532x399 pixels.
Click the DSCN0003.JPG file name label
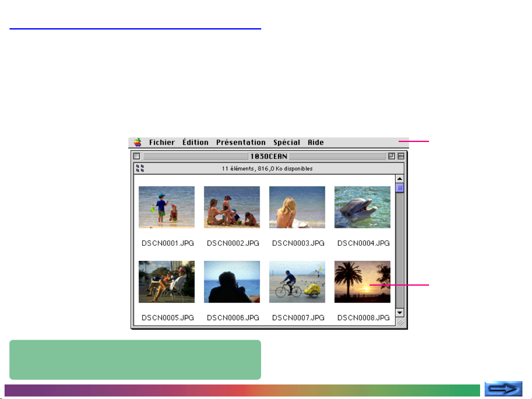[298, 243]
